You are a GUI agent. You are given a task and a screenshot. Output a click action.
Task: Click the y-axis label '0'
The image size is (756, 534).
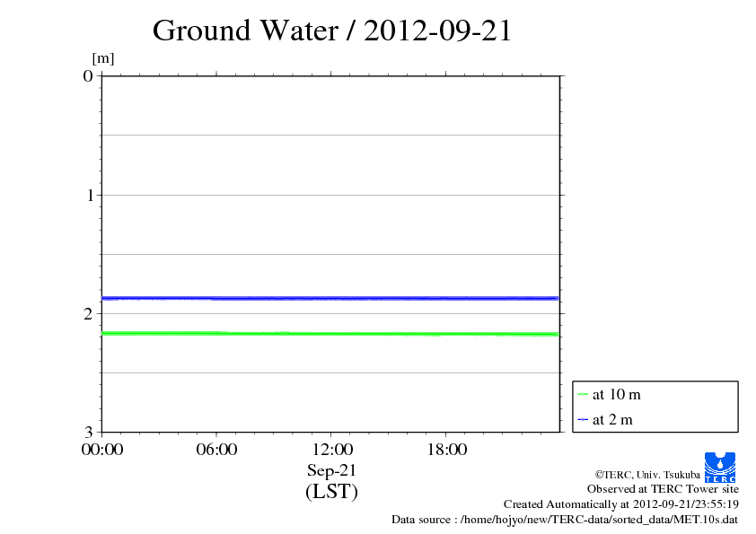coord(88,76)
